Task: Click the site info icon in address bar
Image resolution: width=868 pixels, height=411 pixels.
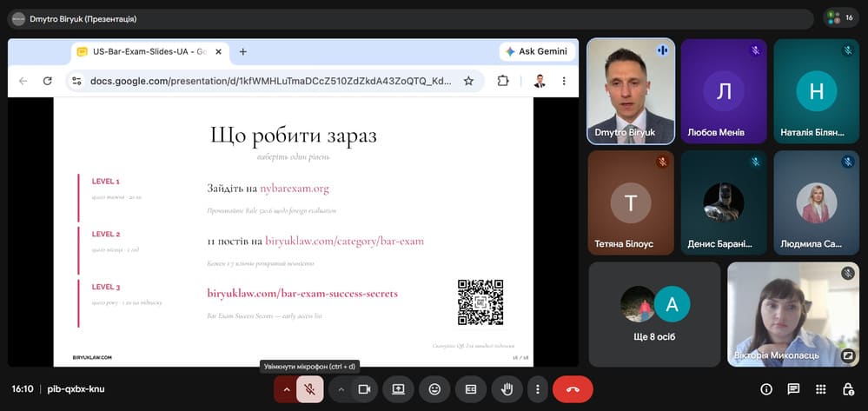Action: pyautogui.click(x=77, y=81)
